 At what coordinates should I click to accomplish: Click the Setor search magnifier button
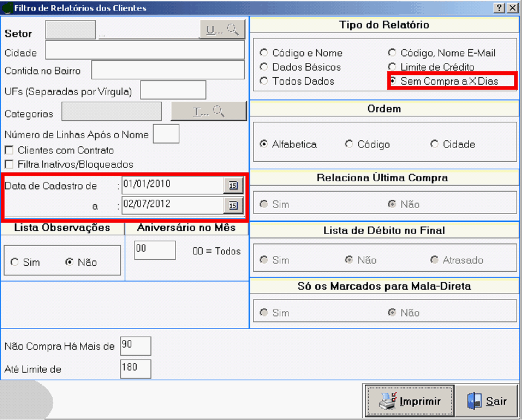[x=222, y=30]
